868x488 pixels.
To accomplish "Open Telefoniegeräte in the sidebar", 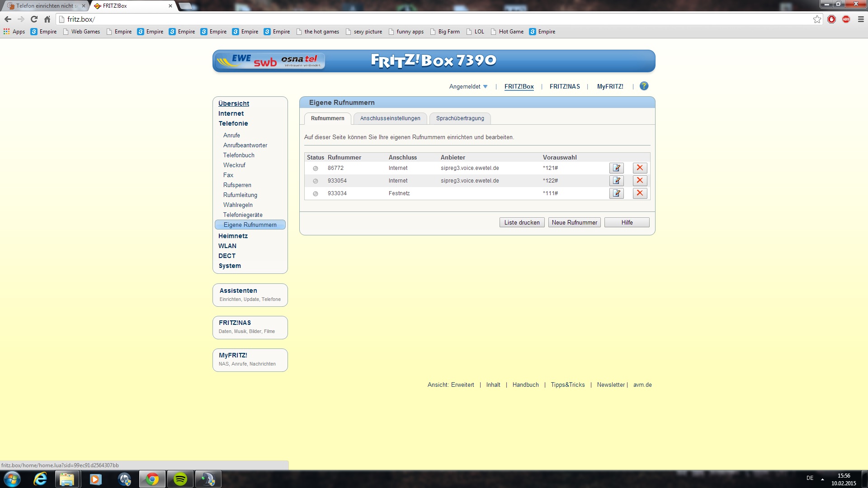I will coord(243,215).
